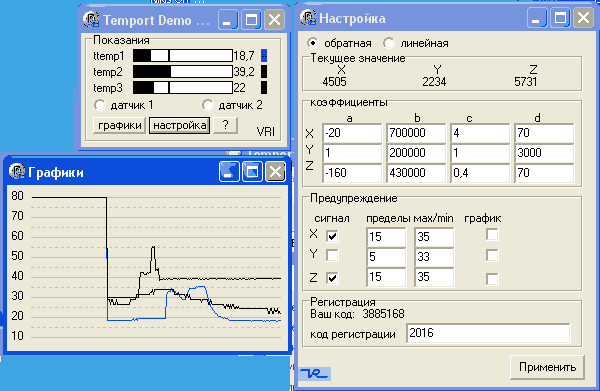Select the линейная radio option
Screen dimensions: 600x391
pos(389,43)
